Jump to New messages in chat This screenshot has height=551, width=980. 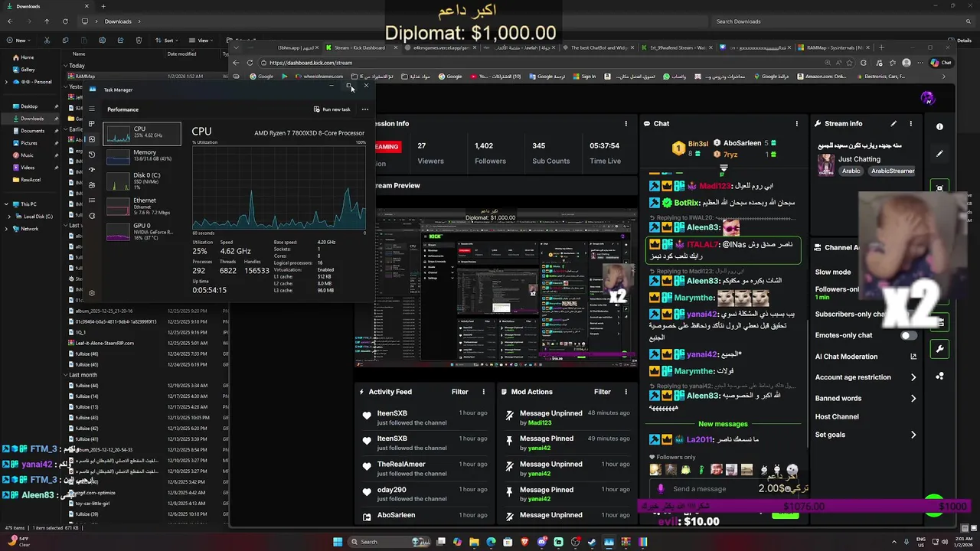coord(723,424)
